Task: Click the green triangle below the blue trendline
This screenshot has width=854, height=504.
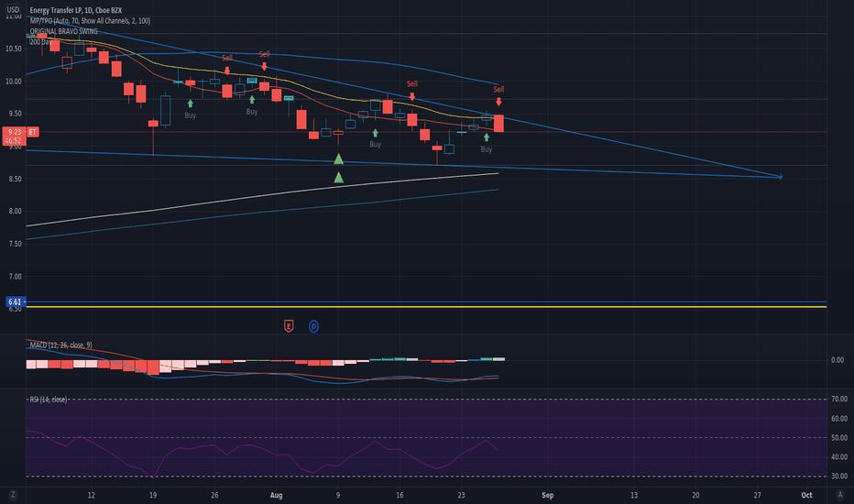Action: pos(338,177)
